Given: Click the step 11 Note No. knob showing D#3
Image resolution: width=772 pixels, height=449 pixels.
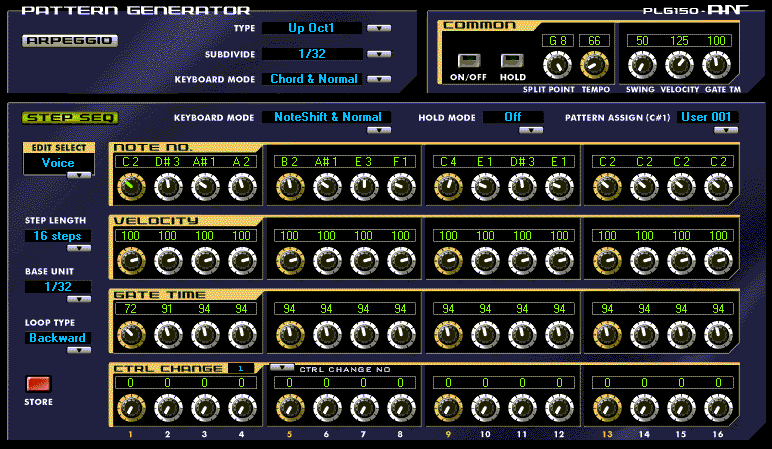Looking at the screenshot, I should pyautogui.click(x=522, y=187).
